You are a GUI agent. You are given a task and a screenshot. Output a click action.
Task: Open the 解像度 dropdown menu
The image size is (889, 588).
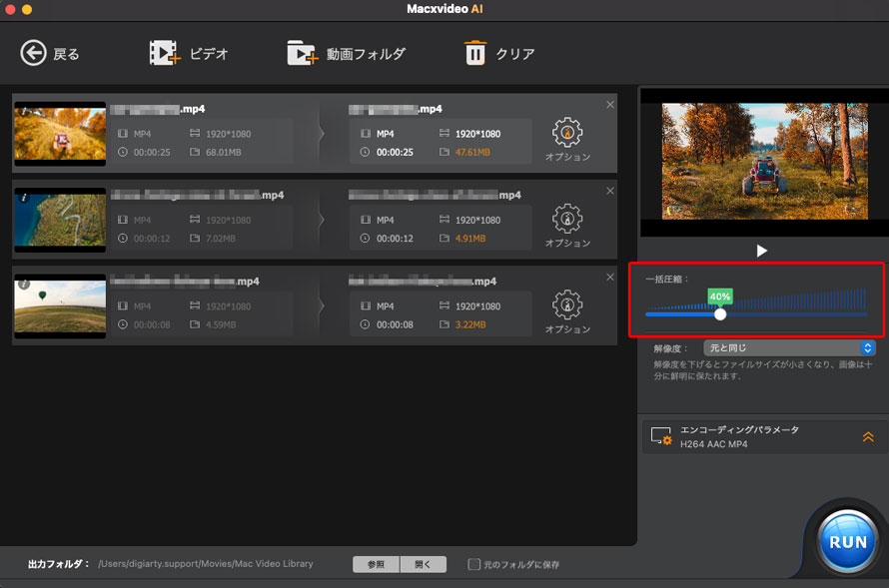click(x=789, y=348)
